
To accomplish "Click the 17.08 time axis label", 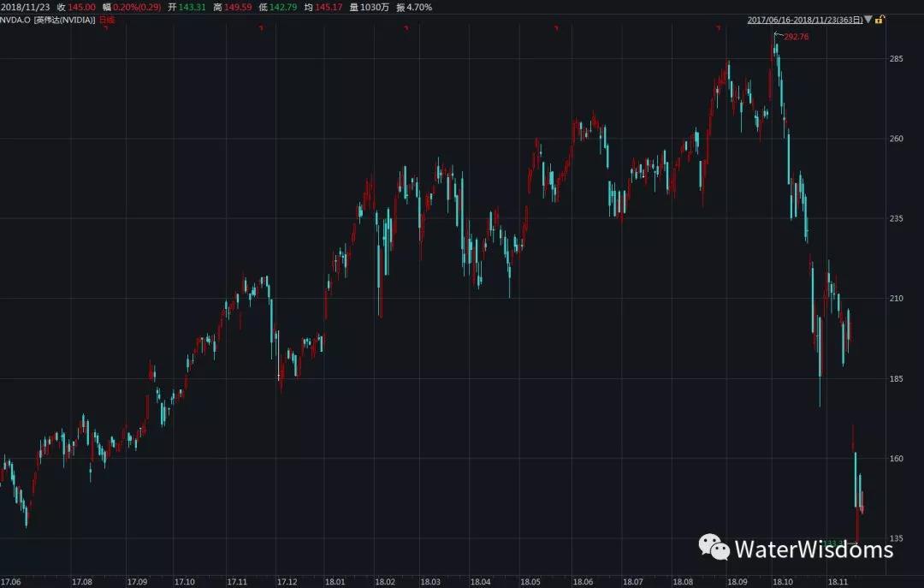I will [x=82, y=582].
